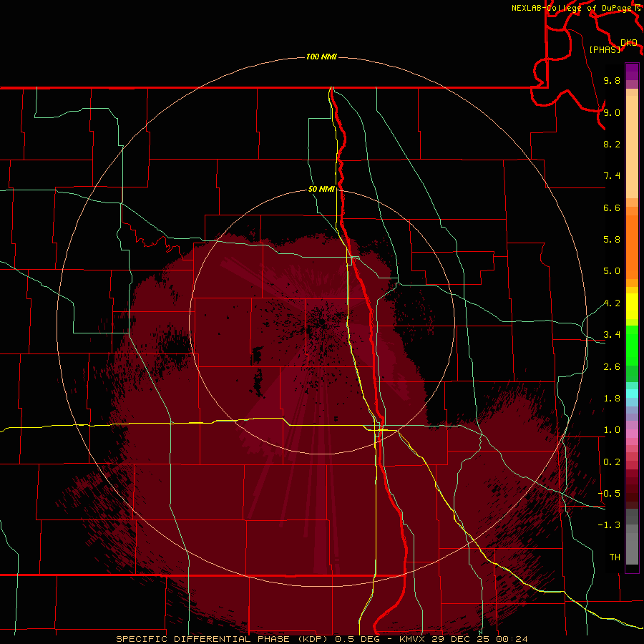Click the yellow segment of the color bar

(632, 306)
